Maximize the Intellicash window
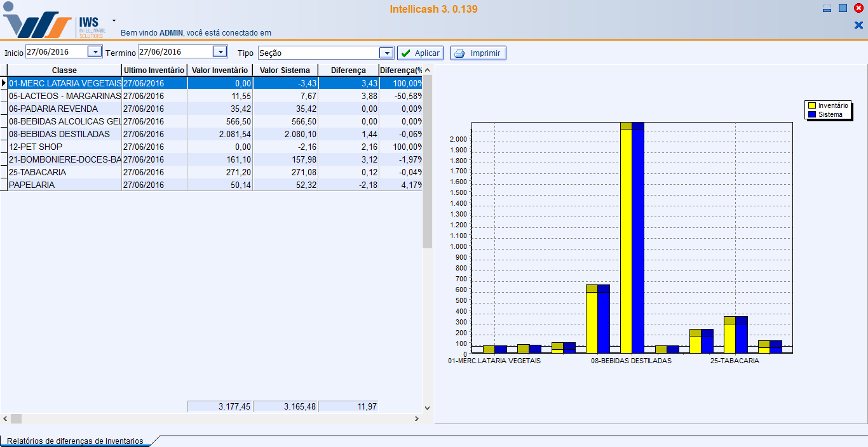Image resolution: width=868 pixels, height=447 pixels. [843, 8]
